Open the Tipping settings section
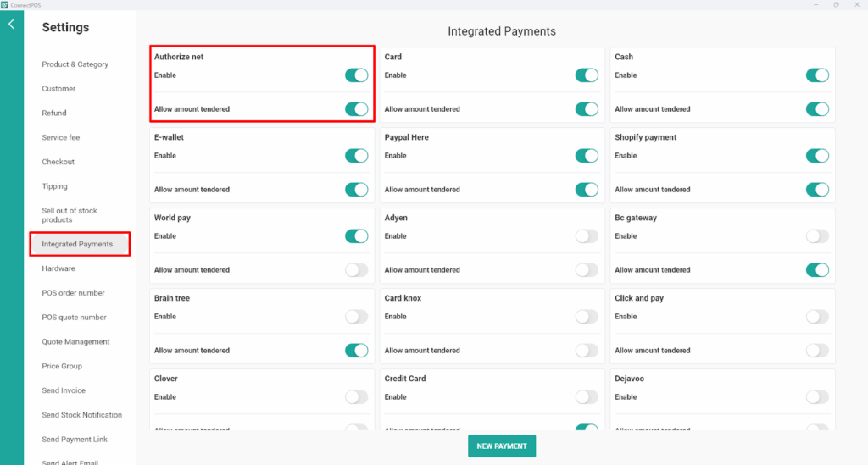Image resolution: width=868 pixels, height=465 pixels. (54, 186)
